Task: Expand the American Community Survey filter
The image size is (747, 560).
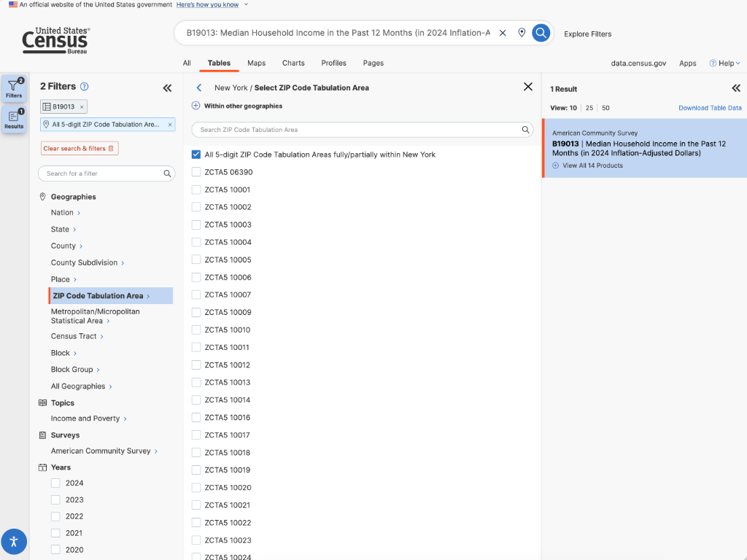Action: (x=104, y=451)
